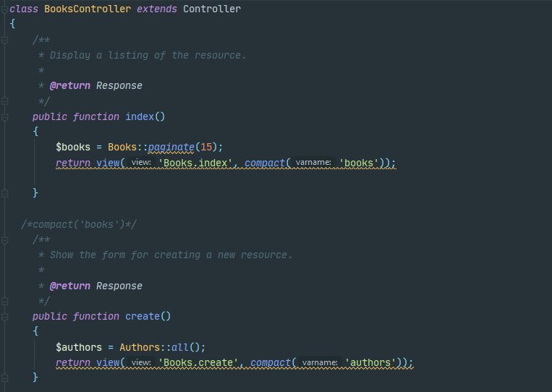Click the 'books' string argument in index()
Image resolution: width=552 pixels, height=392 pixels.
tap(359, 163)
